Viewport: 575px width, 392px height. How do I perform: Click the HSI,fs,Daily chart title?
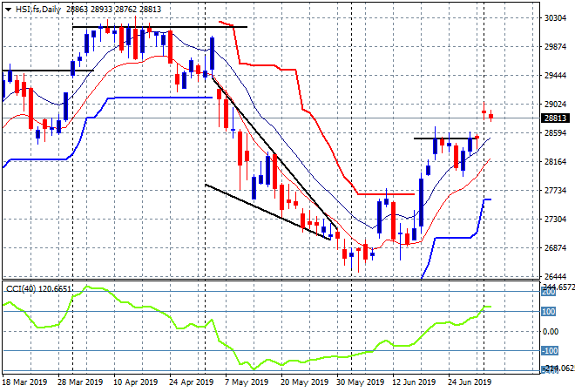[38, 10]
